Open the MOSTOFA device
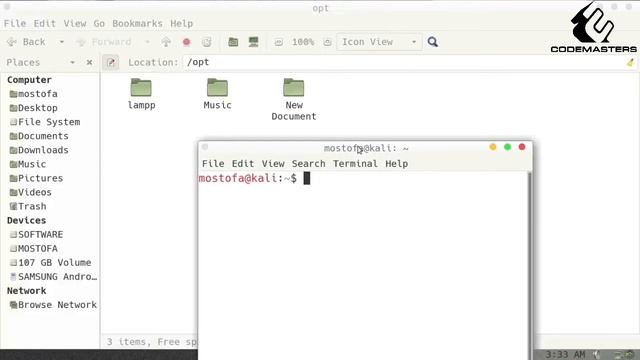Image resolution: width=640 pixels, height=360 pixels. point(33,249)
